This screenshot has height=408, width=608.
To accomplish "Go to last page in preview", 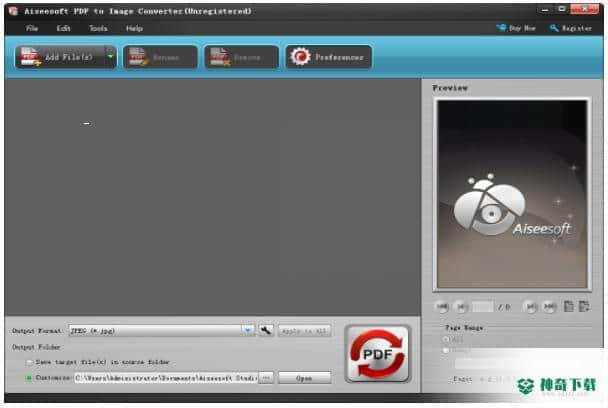I will tap(549, 307).
